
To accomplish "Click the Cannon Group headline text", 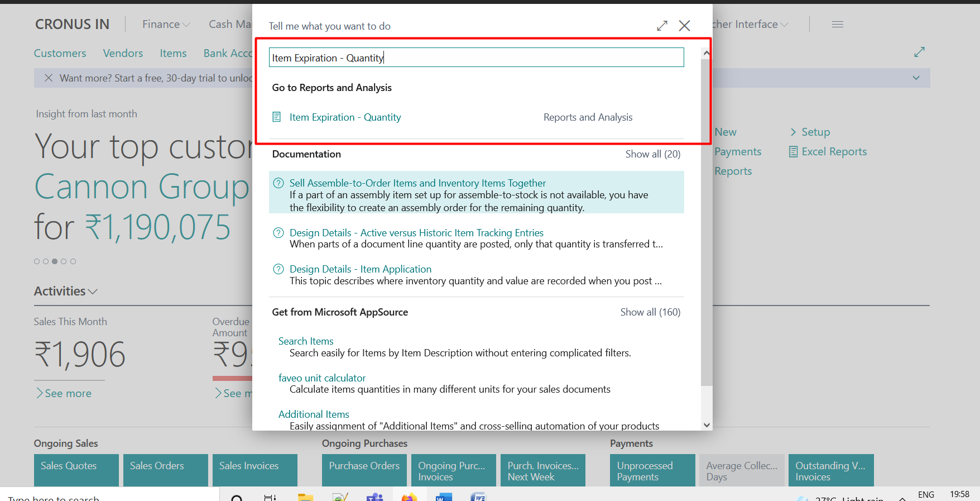I will coord(142,187).
